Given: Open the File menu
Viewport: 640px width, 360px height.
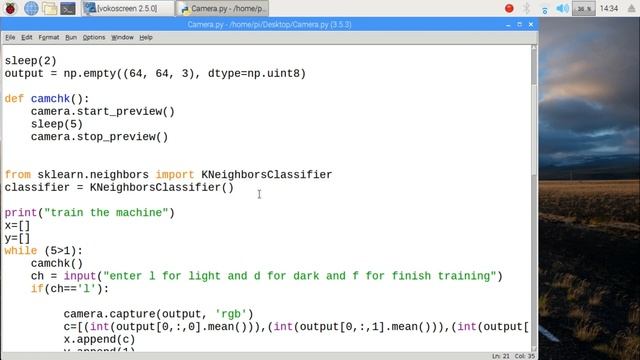Looking at the screenshot, I should coord(10,37).
